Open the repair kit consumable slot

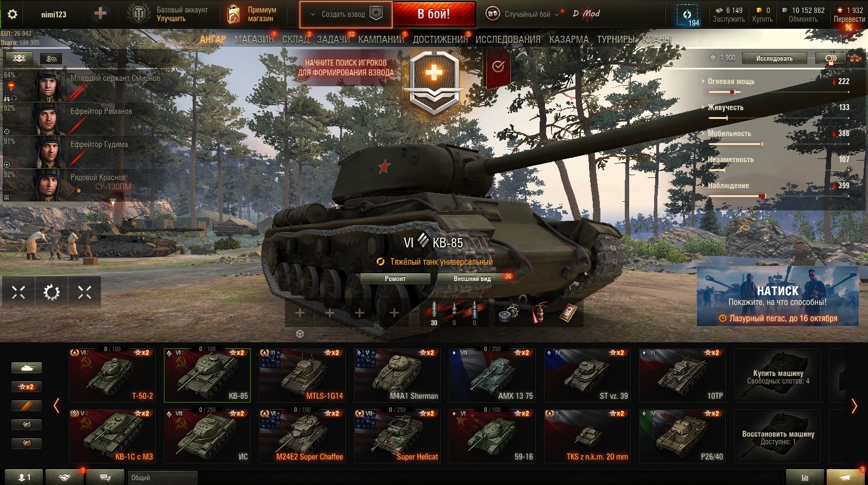(509, 313)
